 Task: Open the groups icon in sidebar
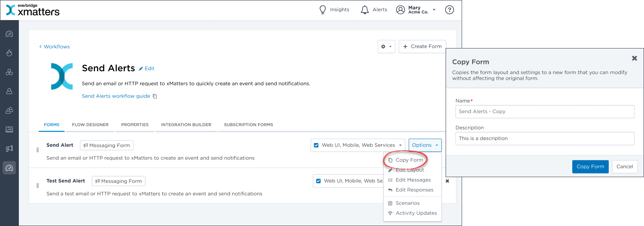9,110
